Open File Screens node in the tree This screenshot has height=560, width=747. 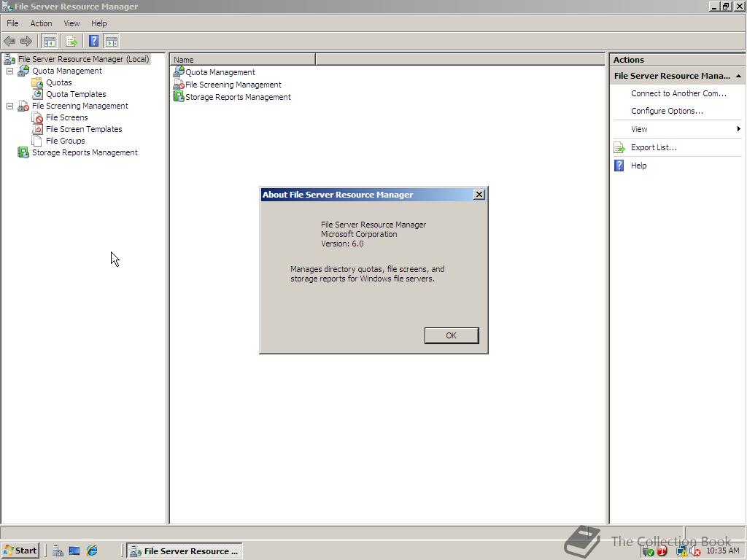point(66,117)
